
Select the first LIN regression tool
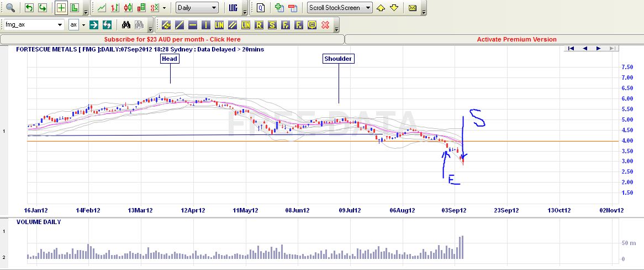click(x=219, y=25)
